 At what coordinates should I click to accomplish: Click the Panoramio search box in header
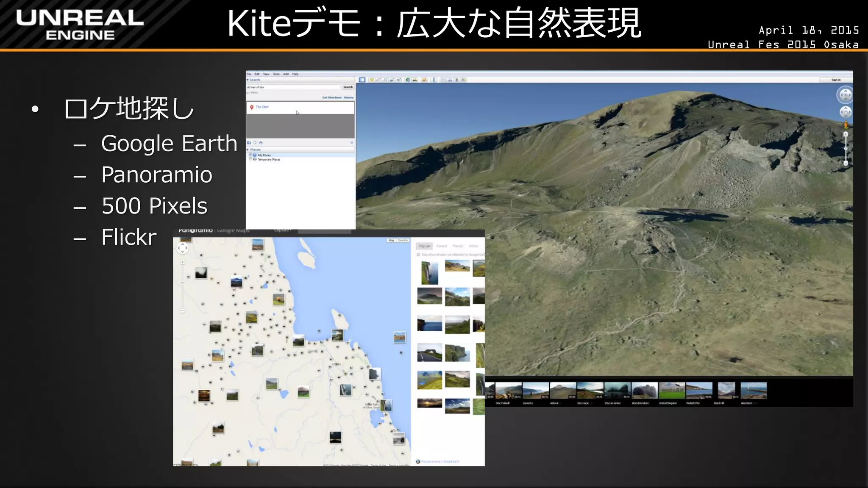tap(325, 231)
